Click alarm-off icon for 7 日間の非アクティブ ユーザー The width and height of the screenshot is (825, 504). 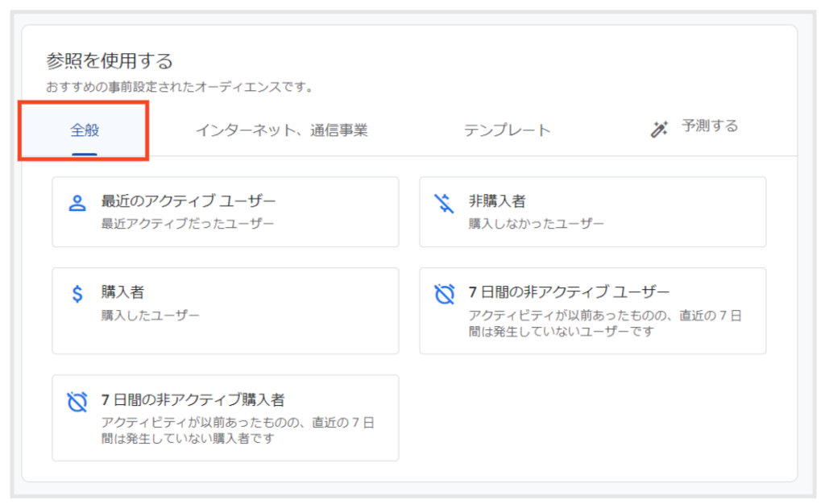[444, 294]
